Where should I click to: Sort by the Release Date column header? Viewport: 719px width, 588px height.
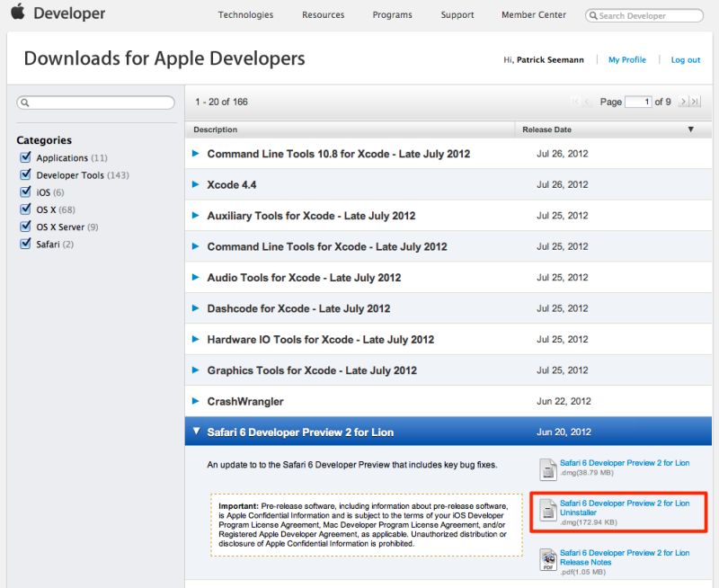point(546,129)
